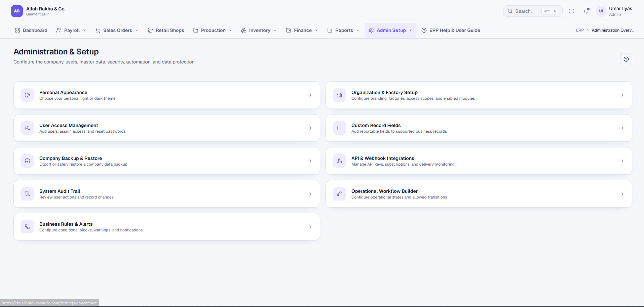The height and width of the screenshot is (307, 644).
Task: Click the Administration & Setup heading
Action: [56, 52]
